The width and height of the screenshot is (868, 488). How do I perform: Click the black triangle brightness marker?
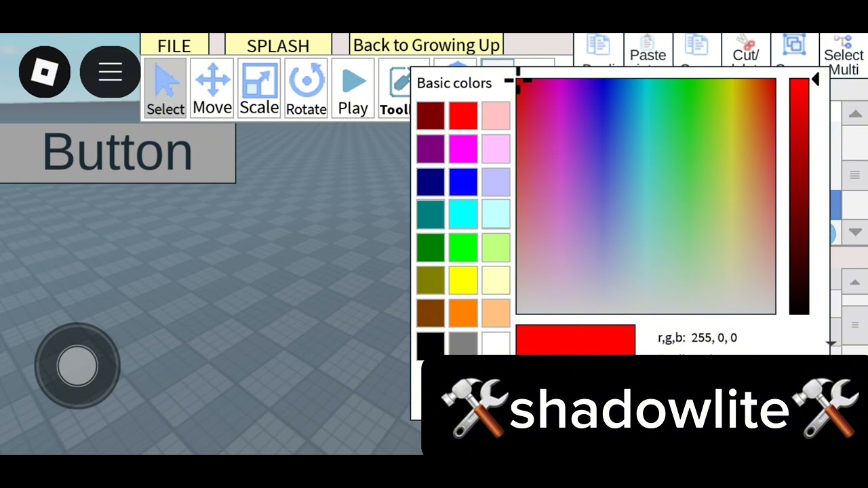(x=816, y=79)
